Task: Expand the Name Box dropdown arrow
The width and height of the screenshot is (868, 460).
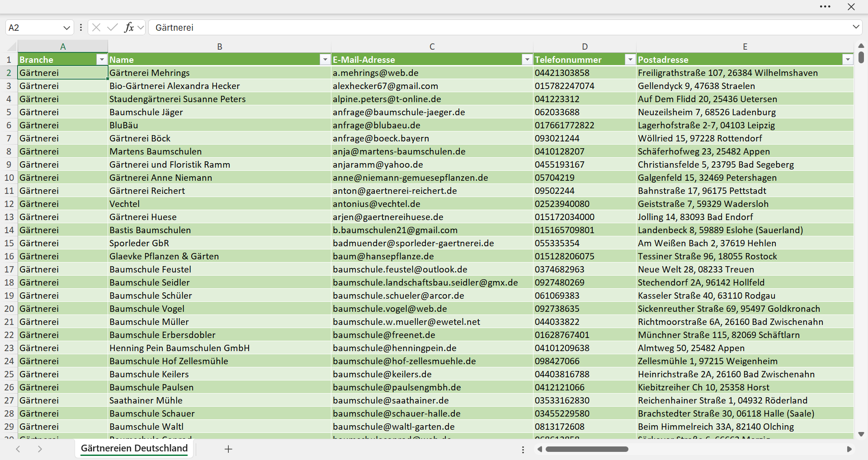Action: click(66, 28)
